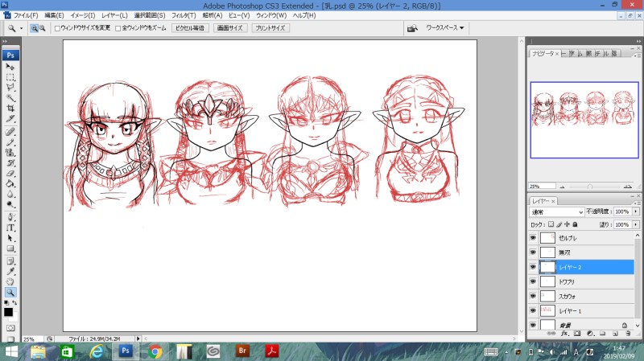The width and height of the screenshot is (644, 361).
Task: Select the Eyedropper tool
Action: coord(10,272)
